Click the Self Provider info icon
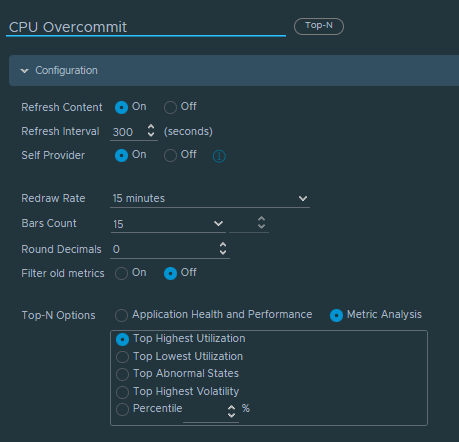Screen dimensions: 459x442 click(x=219, y=156)
